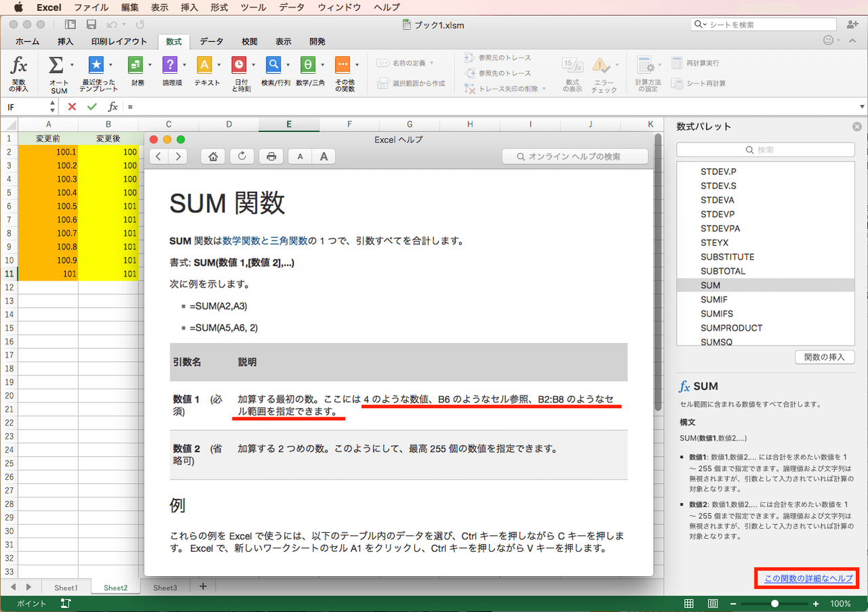This screenshot has height=612, width=868.
Task: Open この関数の詳細なヘルプ link
Action: coord(808,578)
